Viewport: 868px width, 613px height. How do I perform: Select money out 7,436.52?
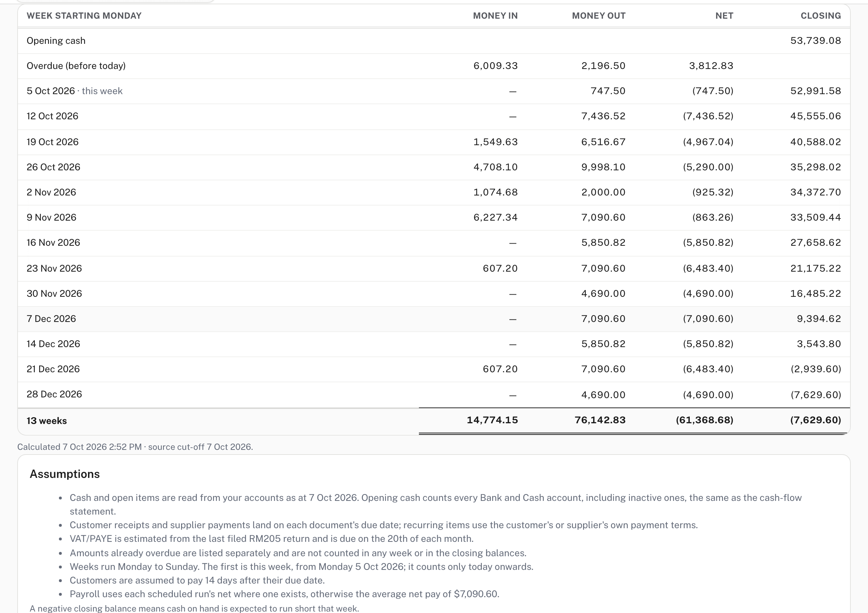603,116
